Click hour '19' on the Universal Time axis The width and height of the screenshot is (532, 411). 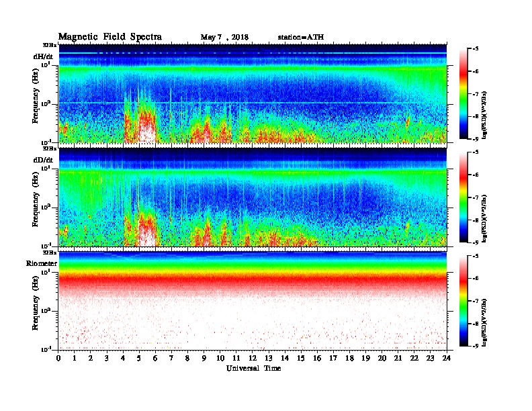(x=365, y=358)
